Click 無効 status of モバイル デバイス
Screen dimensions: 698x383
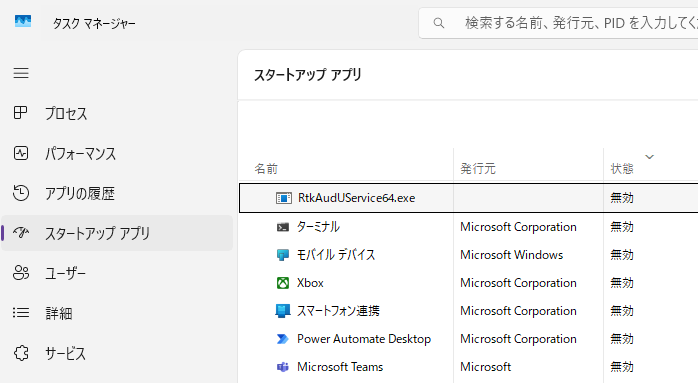coord(622,255)
